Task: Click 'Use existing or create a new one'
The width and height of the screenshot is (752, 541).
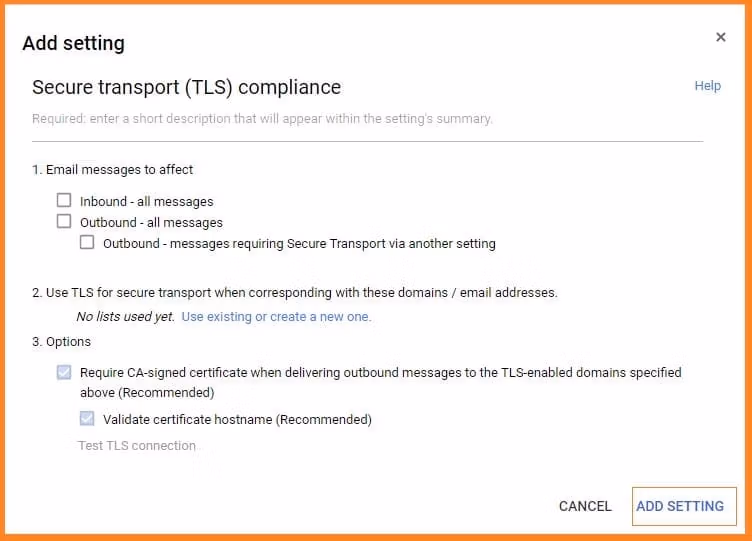Action: pos(276,317)
